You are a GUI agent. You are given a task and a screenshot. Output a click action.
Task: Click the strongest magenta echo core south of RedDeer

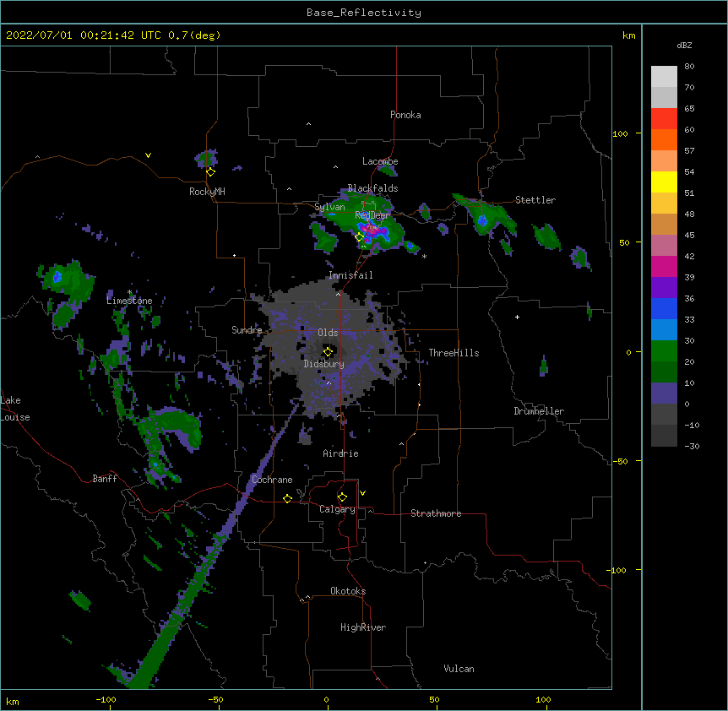point(372,230)
